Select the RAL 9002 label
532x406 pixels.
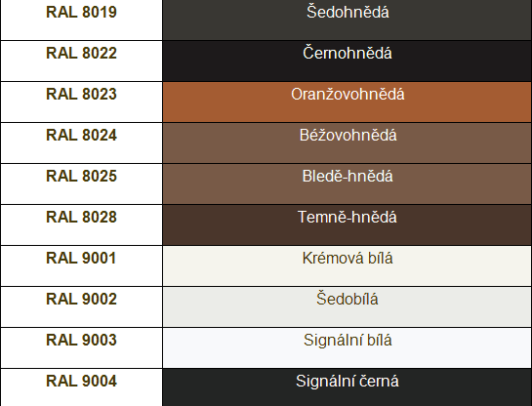[81, 300]
